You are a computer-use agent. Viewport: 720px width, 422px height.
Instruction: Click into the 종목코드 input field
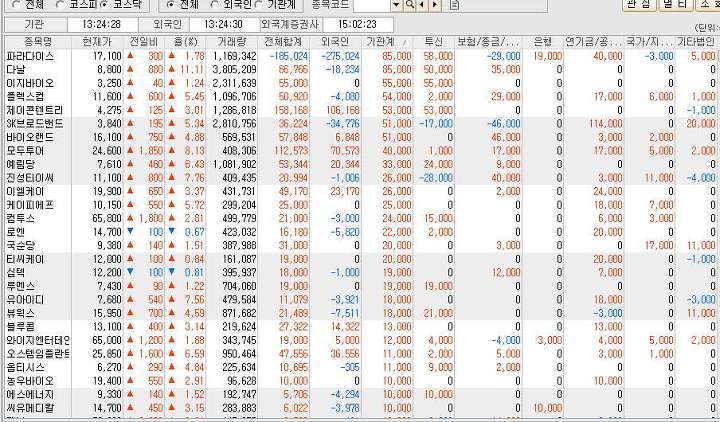tap(372, 5)
